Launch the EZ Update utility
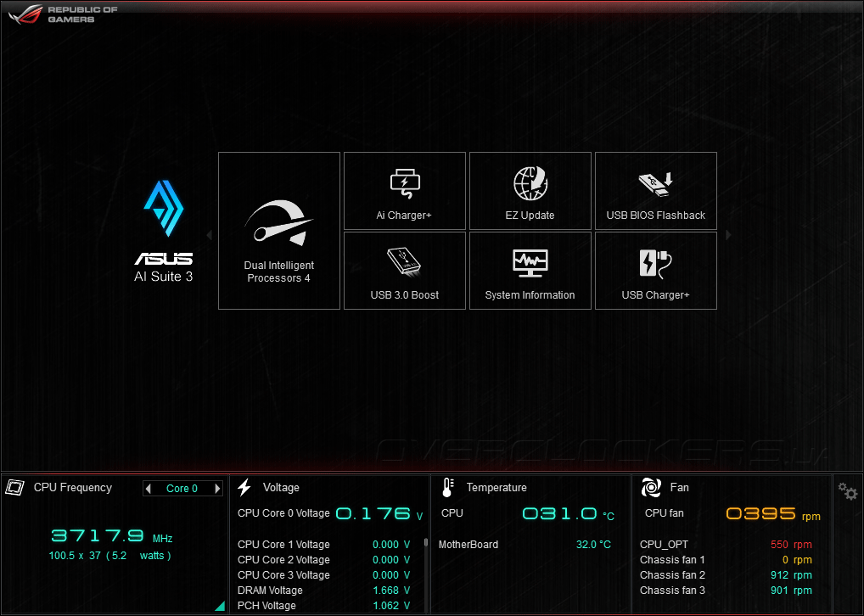This screenshot has height=616, width=864. (530, 191)
